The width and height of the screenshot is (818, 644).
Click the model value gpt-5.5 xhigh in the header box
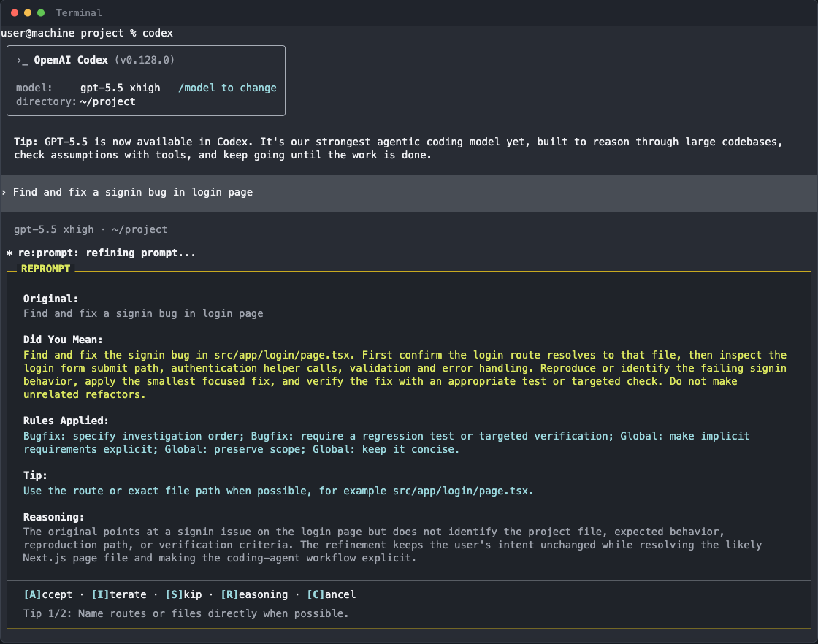121,88
